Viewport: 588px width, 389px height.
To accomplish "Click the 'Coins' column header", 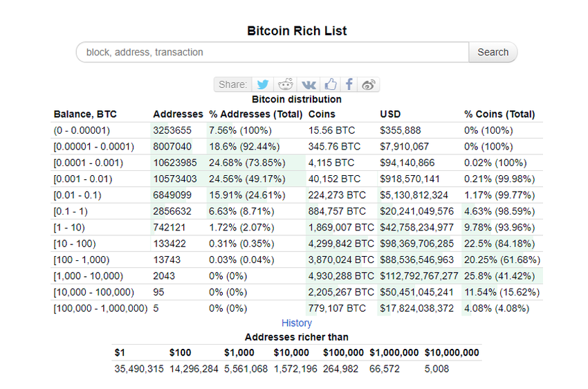I will coord(322,114).
